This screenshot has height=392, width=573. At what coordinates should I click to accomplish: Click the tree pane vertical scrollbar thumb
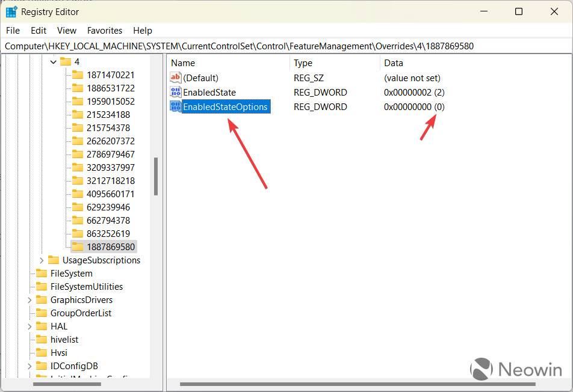point(156,176)
